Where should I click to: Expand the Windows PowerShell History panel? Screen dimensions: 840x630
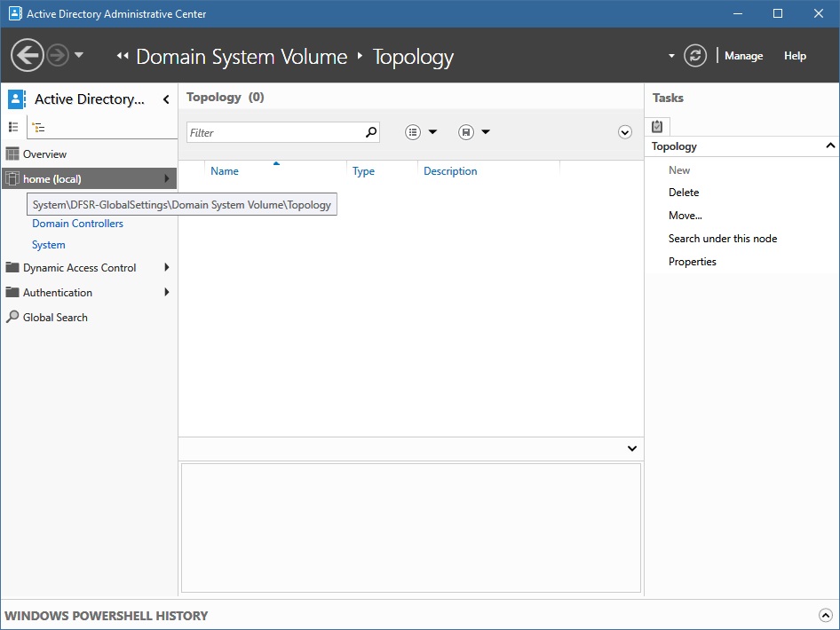tap(825, 615)
